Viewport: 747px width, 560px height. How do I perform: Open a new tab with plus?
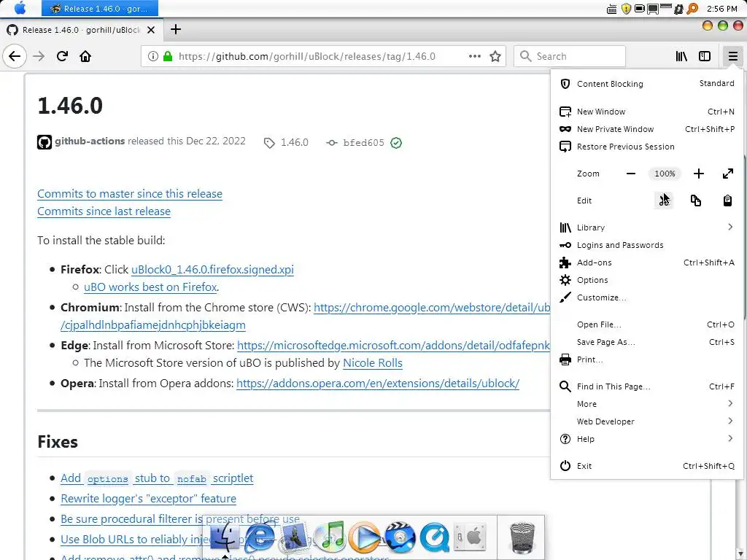[175, 29]
